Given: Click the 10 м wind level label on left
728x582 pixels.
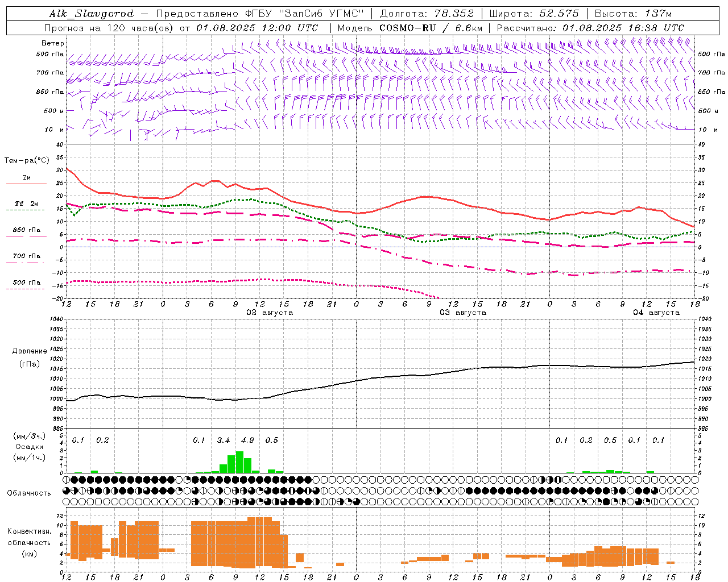Looking at the screenshot, I should [x=55, y=130].
